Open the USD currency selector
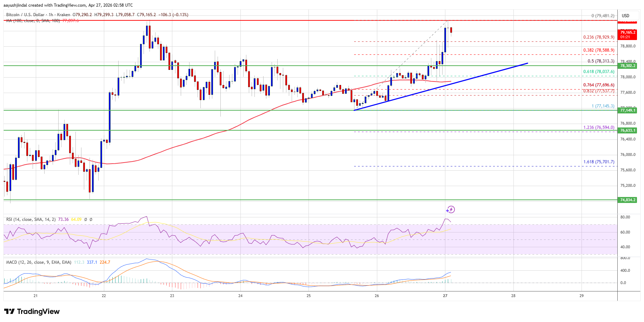 click(625, 15)
